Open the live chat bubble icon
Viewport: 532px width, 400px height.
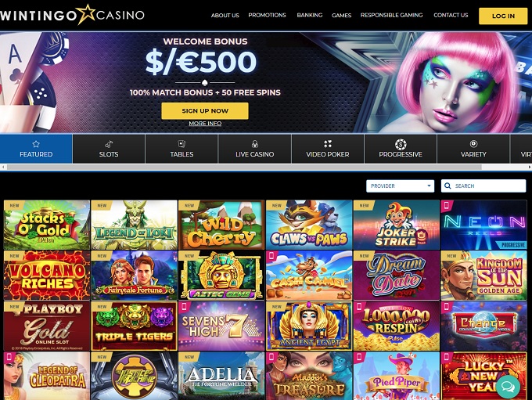coord(508,387)
